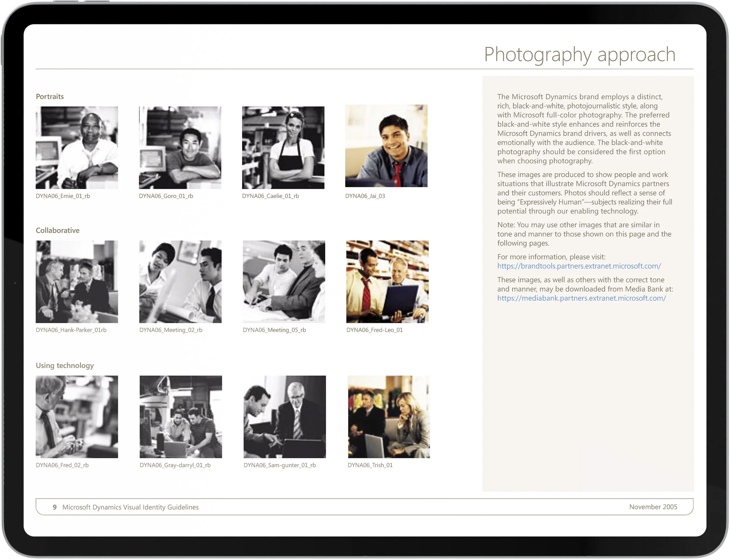The height and width of the screenshot is (560, 730).
Task: Open the DYNA06_Caelie_01_rb apron portrait
Action: pos(283,147)
